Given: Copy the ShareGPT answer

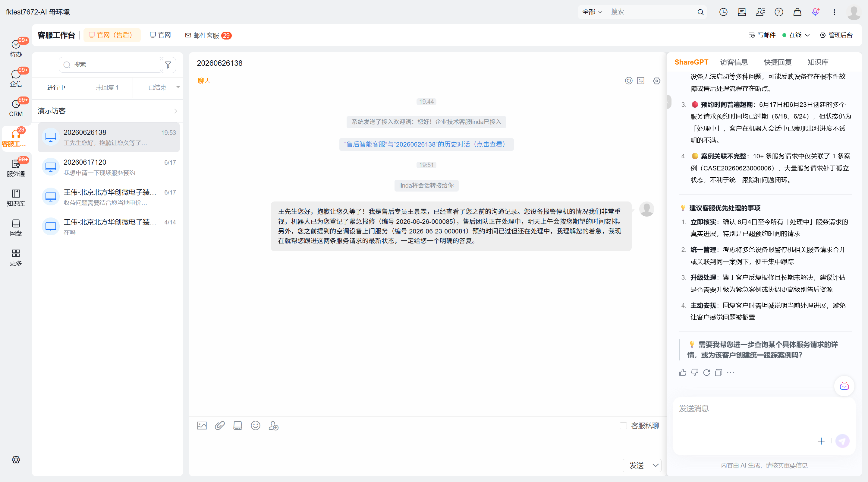Looking at the screenshot, I should [719, 373].
